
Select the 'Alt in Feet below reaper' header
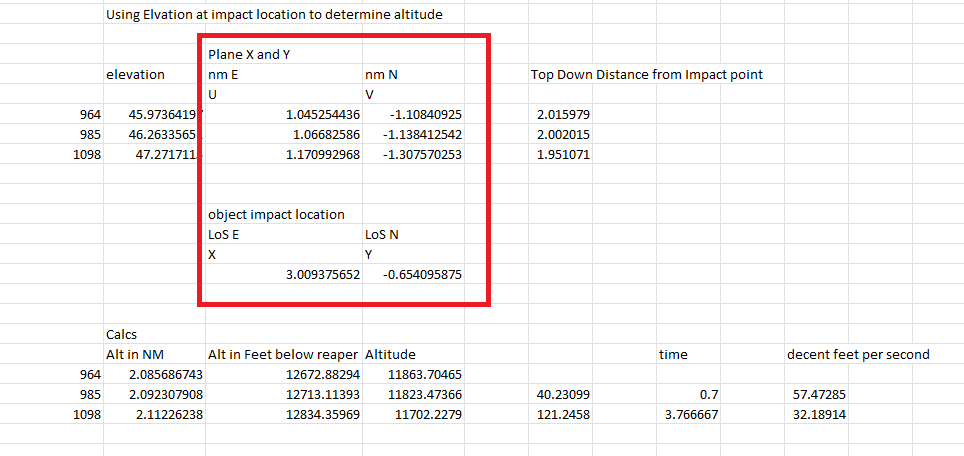click(x=282, y=355)
